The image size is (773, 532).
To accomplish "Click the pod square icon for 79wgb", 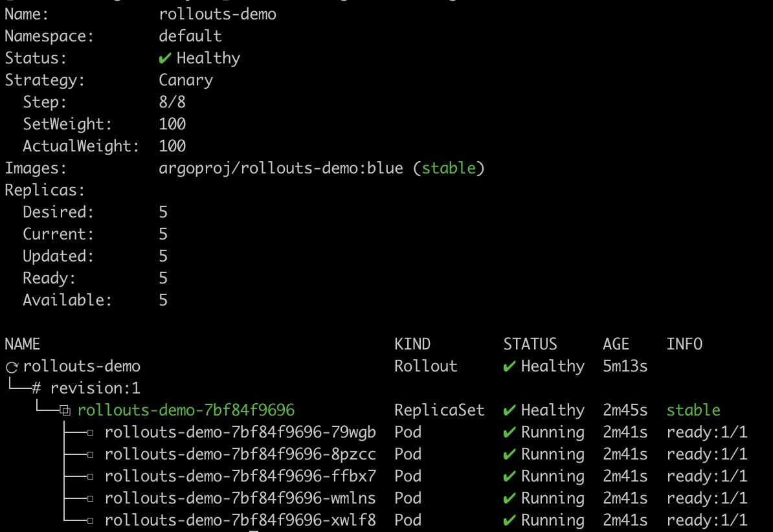I will click(x=90, y=432).
